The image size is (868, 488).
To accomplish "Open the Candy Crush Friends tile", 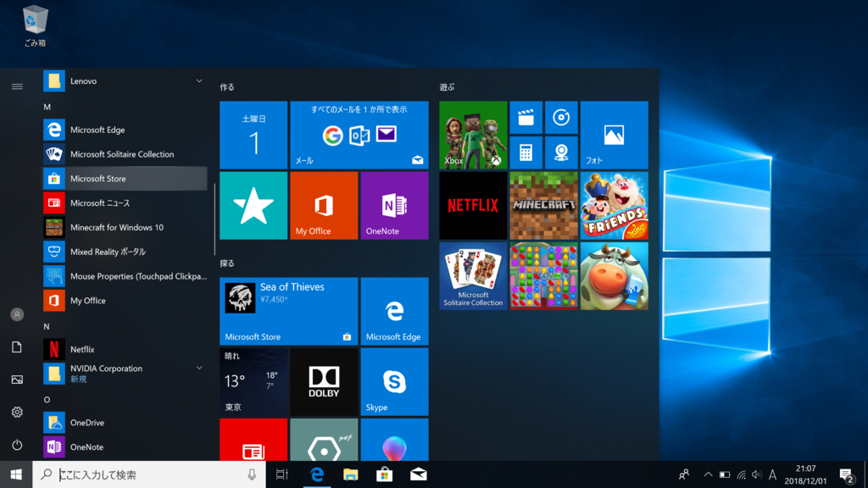I will coord(614,205).
